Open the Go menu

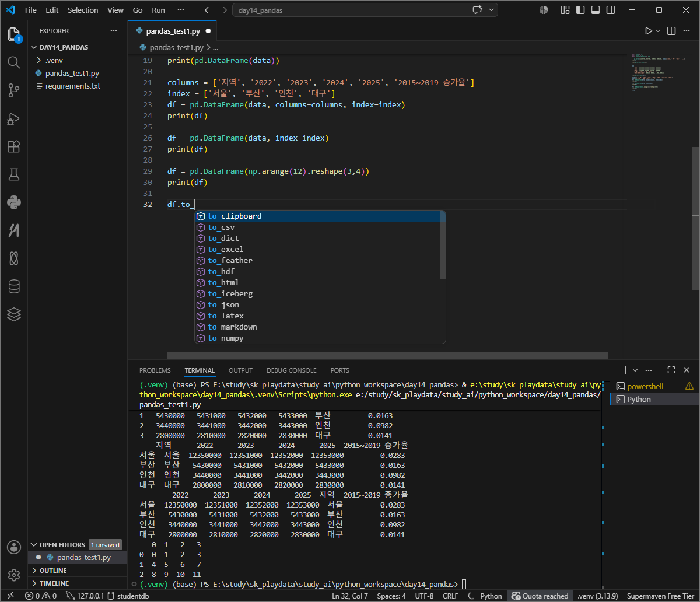(138, 10)
